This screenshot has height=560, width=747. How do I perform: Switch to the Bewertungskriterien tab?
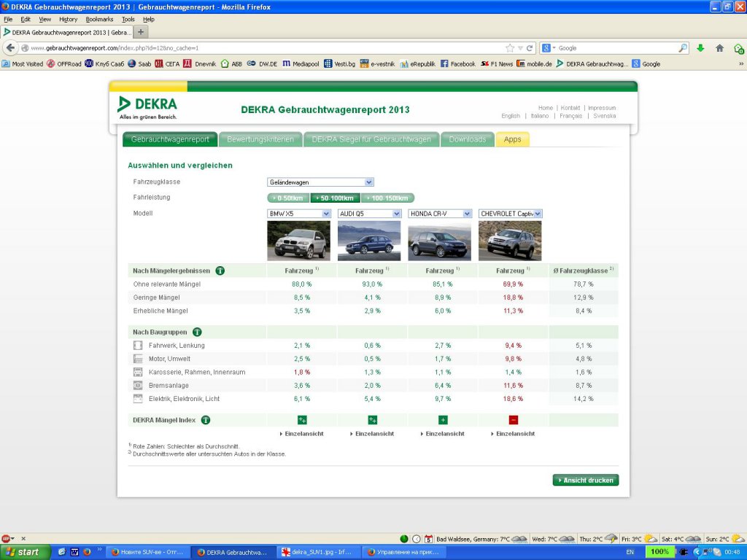pos(260,139)
